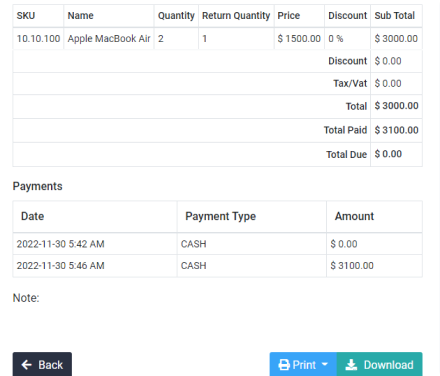Image resolution: width=440 pixels, height=376 pixels.
Task: Click the Apple MacBook Air product name
Action: pos(109,39)
